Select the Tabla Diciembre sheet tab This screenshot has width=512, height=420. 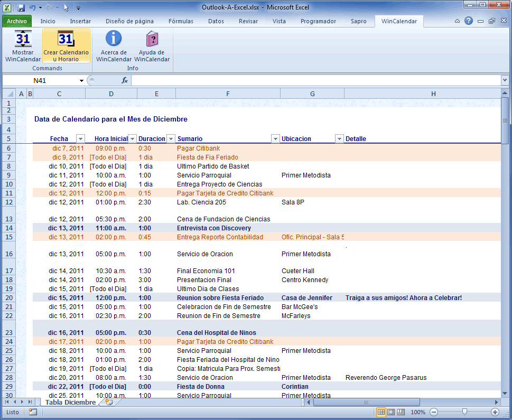point(70,402)
